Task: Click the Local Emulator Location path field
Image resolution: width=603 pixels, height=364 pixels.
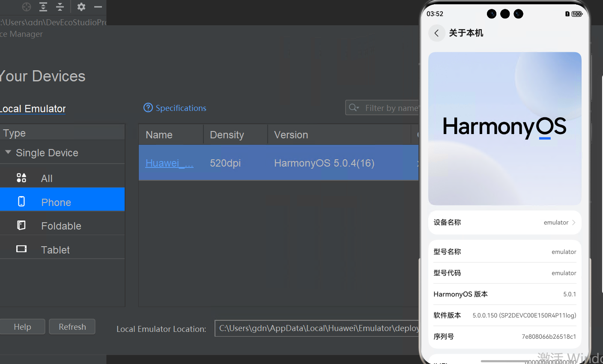Action: tap(317, 328)
